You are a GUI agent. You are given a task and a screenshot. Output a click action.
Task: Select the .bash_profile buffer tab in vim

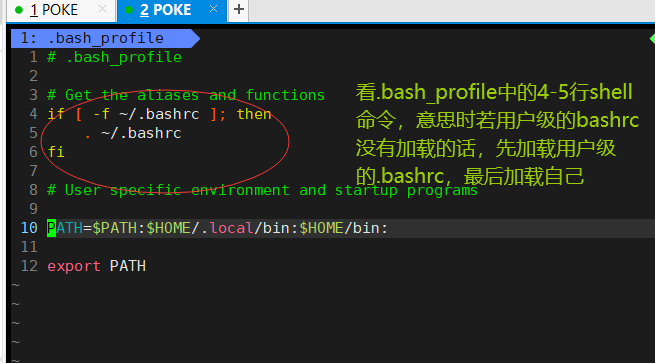pyautogui.click(x=105, y=38)
